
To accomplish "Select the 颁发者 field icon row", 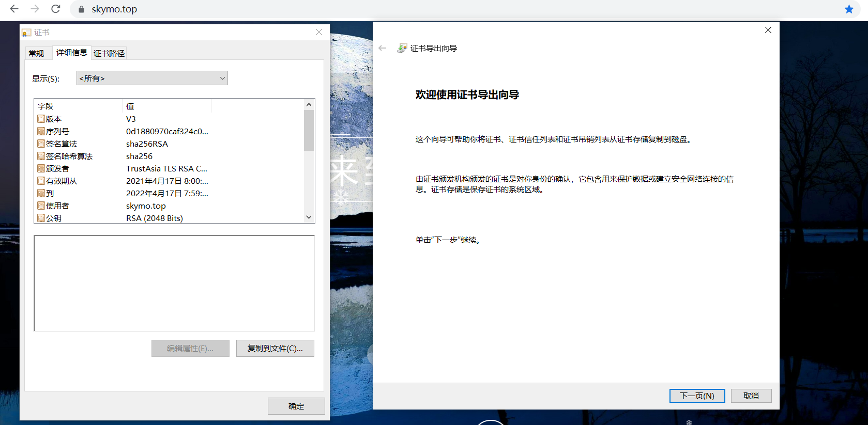I will (41, 168).
